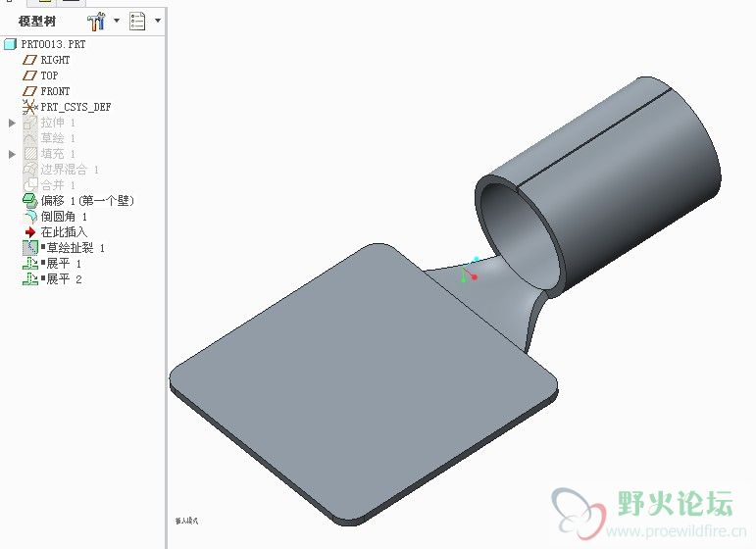756x549 pixels.
Task: Click the 填充 1 fill icon
Action: coord(29,154)
